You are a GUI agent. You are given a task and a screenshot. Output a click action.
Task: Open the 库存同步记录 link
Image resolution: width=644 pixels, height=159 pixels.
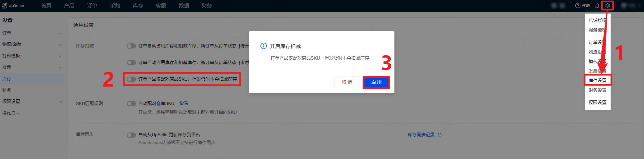click(421, 135)
